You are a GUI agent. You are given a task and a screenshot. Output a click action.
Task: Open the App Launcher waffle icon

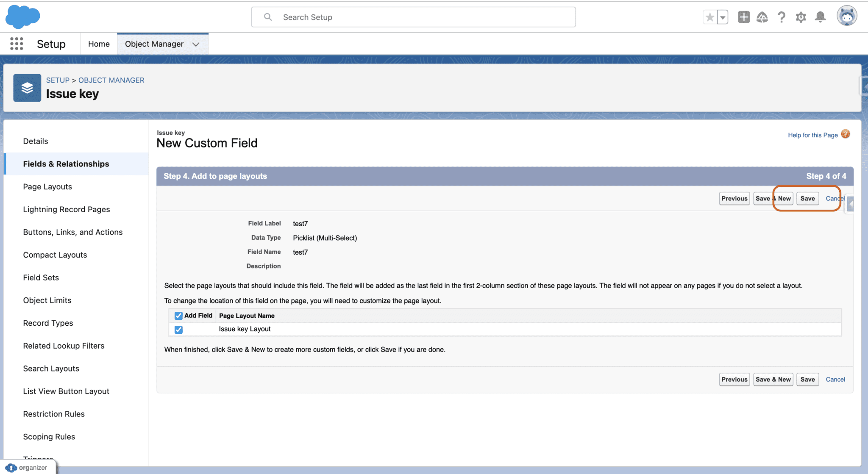[x=16, y=44]
